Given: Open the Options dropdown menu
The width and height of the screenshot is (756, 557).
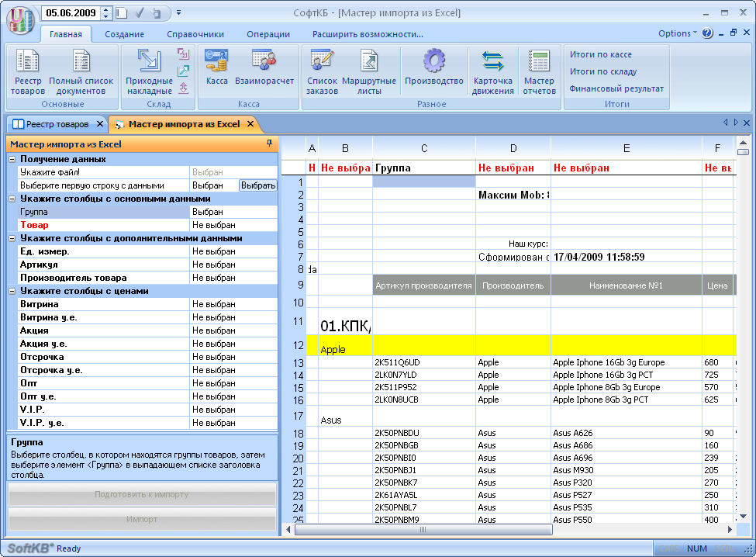Looking at the screenshot, I should tap(678, 33).
